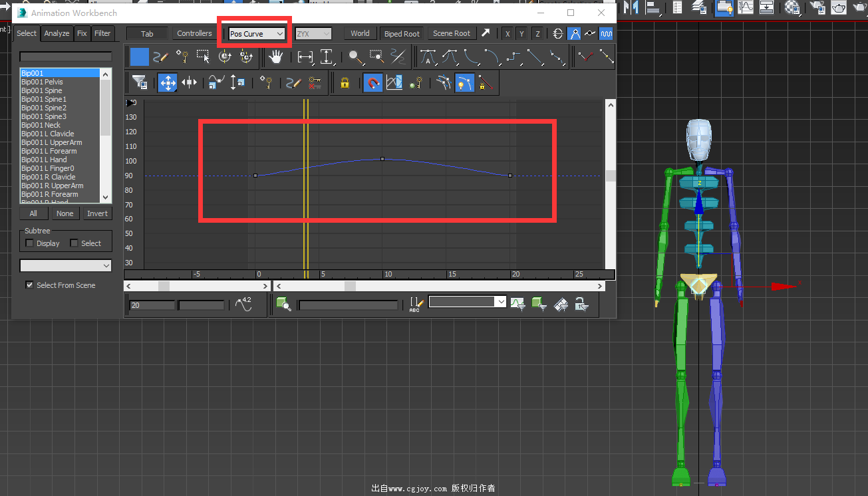Select the Scale Values tool
This screenshot has height=496, width=868.
coord(237,83)
